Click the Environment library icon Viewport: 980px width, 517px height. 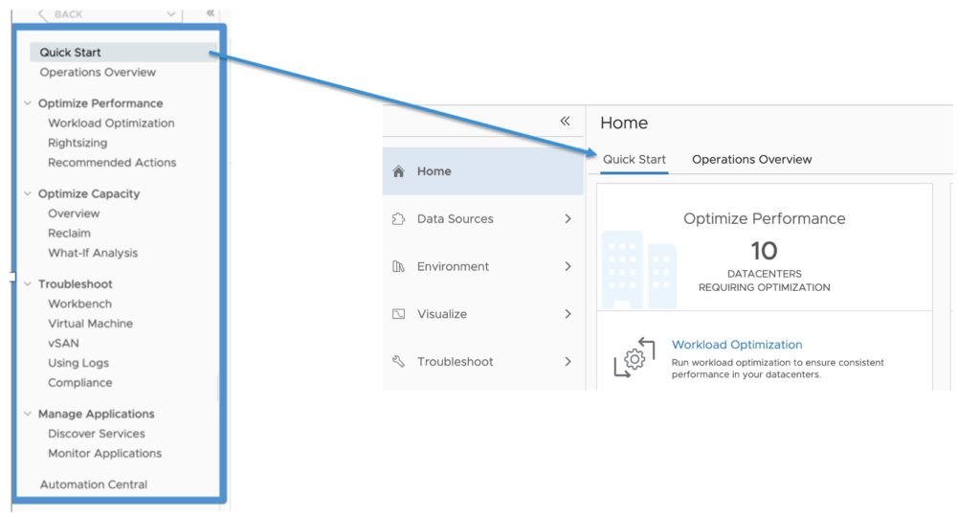(x=399, y=267)
